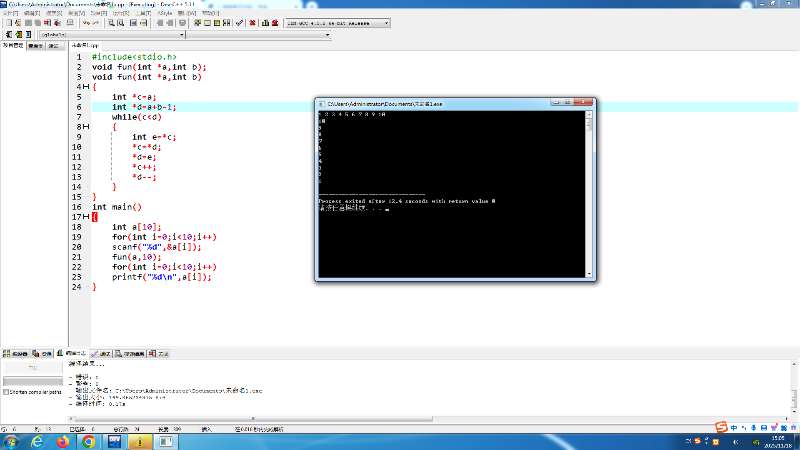Click the Find toolbar icon
Image resolution: width=800 pixels, height=450 pixels.
(111, 23)
